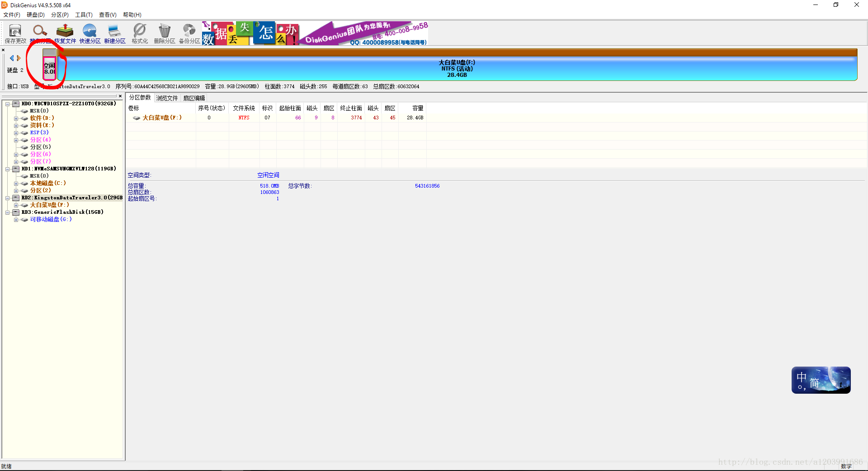This screenshot has height=471, width=868.
Task: Select the 可移动磁盘(G:) tree item
Action: pos(51,219)
